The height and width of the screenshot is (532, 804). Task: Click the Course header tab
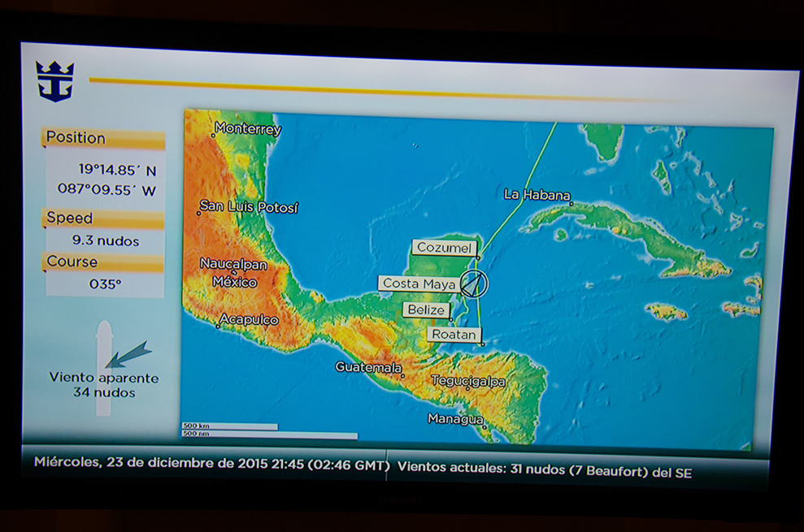tap(102, 262)
